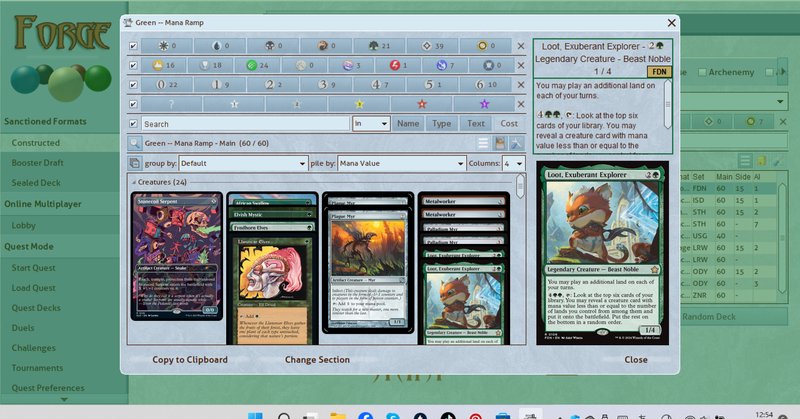This screenshot has width=800, height=419.
Task: Open view settings wrench icon
Action: 516,143
